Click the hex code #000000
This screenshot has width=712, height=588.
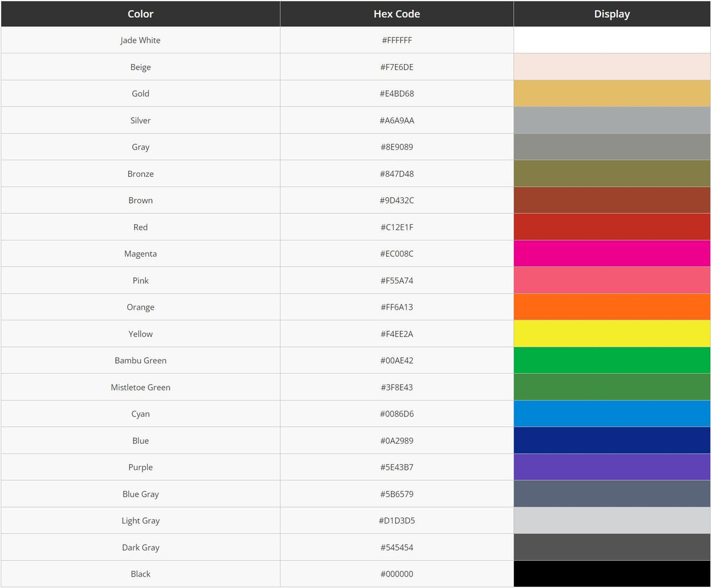coord(397,574)
